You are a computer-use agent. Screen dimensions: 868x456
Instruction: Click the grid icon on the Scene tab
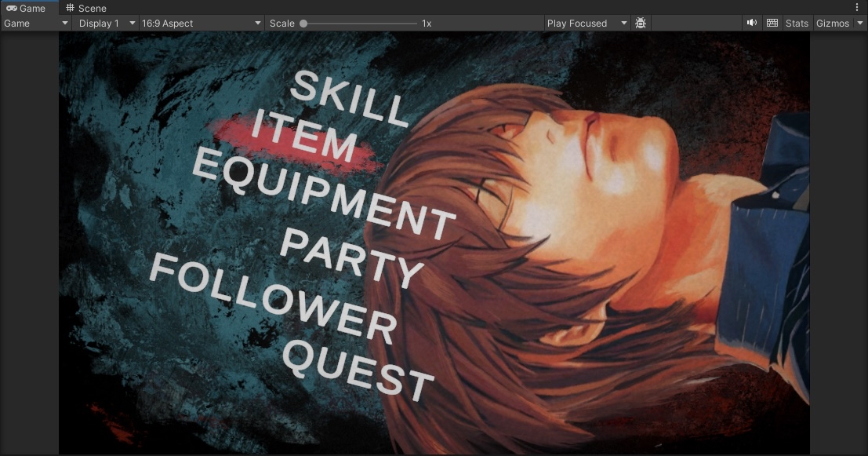click(70, 8)
